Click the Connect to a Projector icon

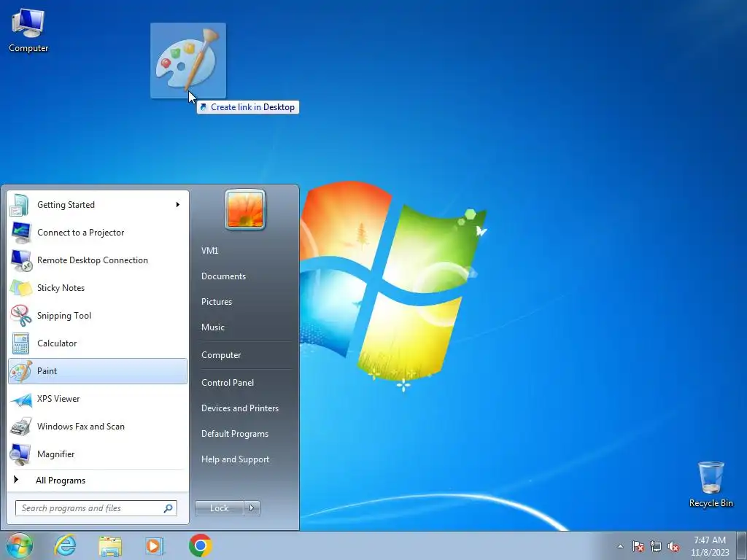click(x=20, y=233)
